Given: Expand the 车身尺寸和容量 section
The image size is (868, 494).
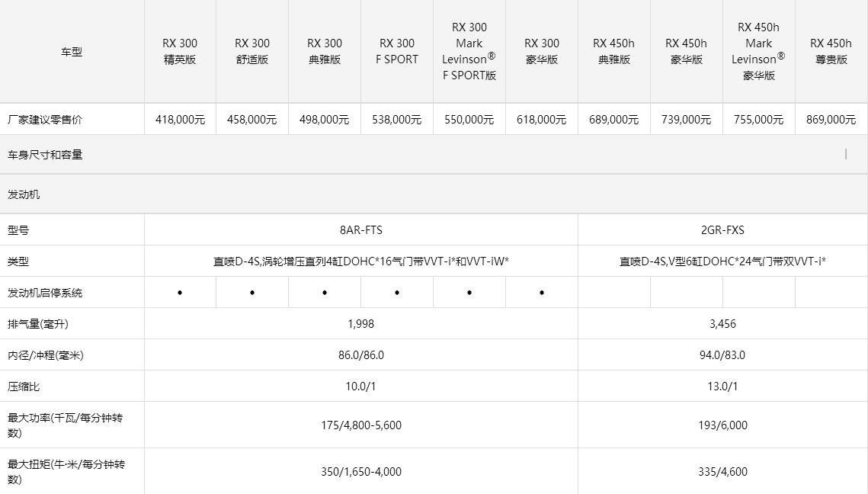Looking at the screenshot, I should point(434,155).
